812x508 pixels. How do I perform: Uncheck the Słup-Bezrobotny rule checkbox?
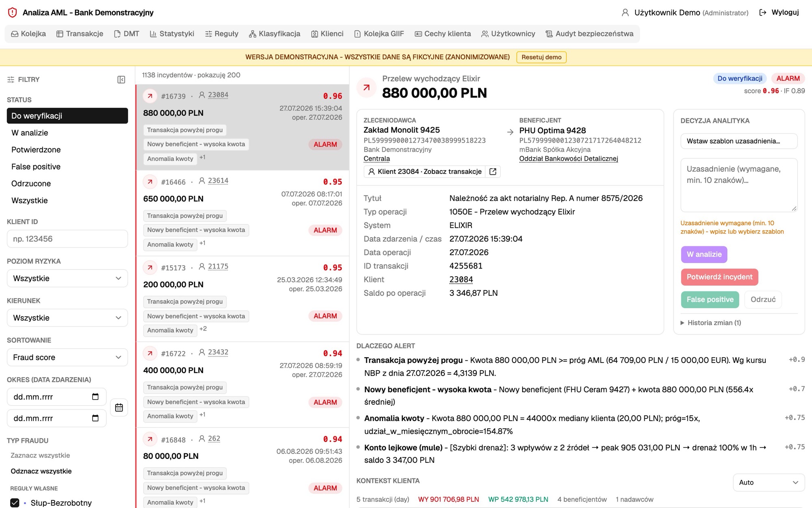(x=15, y=503)
